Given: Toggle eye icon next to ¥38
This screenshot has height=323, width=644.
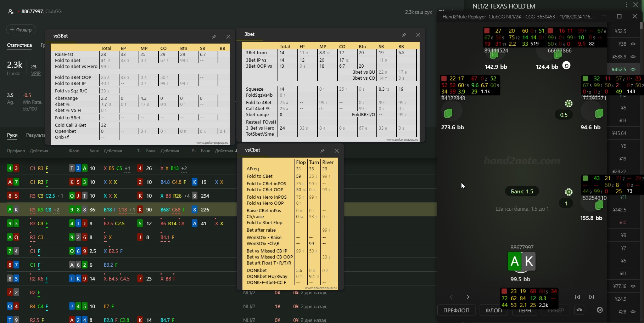Looking at the screenshot, I should tap(633, 44).
